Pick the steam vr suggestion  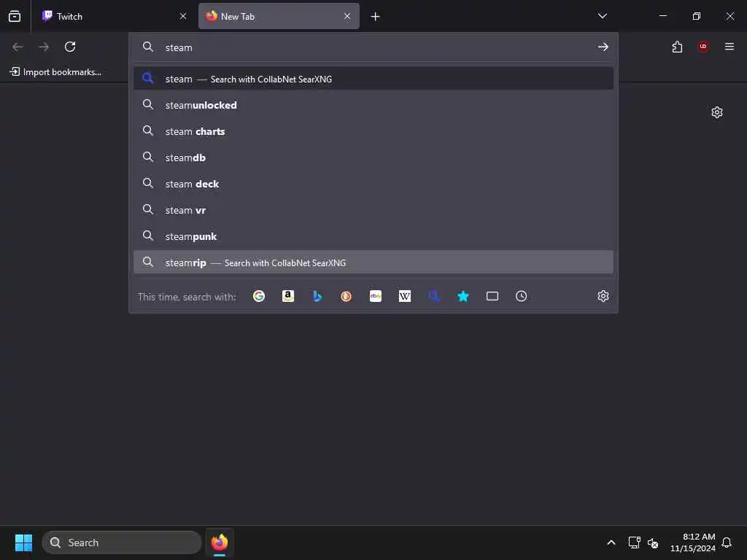(373, 210)
